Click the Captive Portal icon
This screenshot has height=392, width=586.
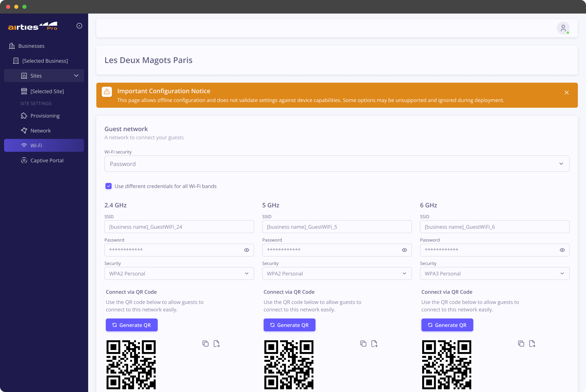click(24, 160)
